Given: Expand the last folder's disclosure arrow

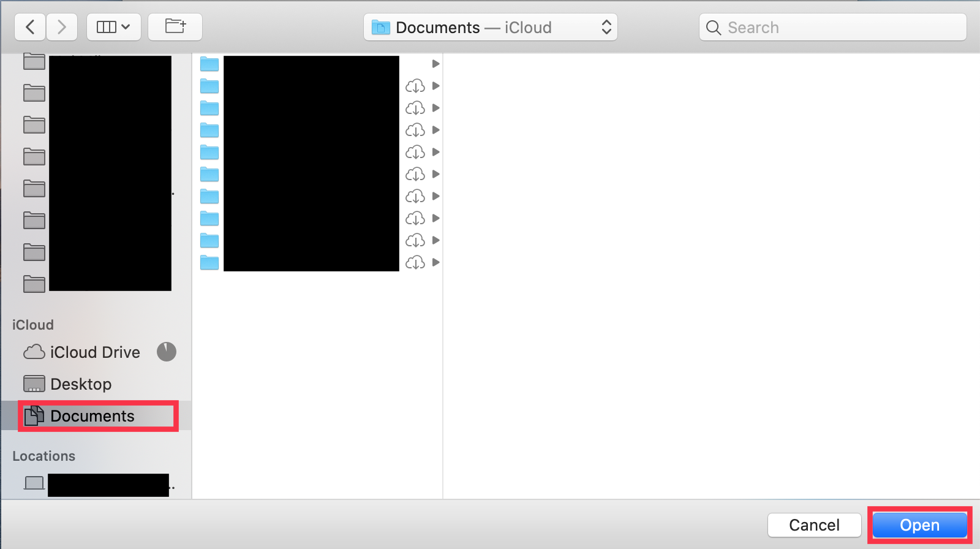Looking at the screenshot, I should pyautogui.click(x=435, y=262).
